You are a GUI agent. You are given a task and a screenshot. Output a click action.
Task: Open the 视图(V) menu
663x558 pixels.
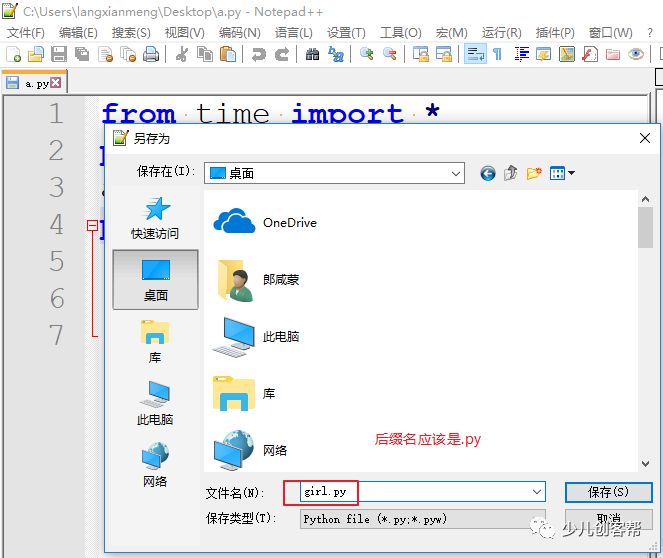(x=185, y=33)
